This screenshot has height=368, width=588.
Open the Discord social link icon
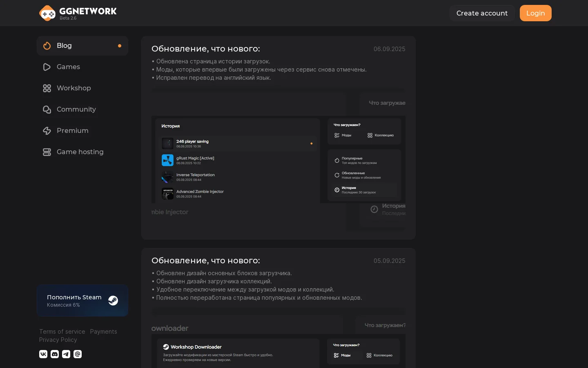point(55,354)
